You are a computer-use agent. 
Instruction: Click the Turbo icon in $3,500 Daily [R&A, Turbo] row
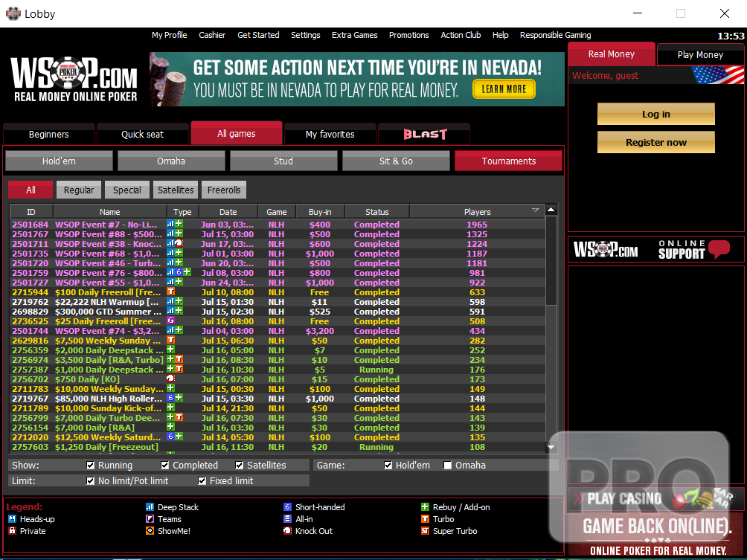(x=179, y=359)
